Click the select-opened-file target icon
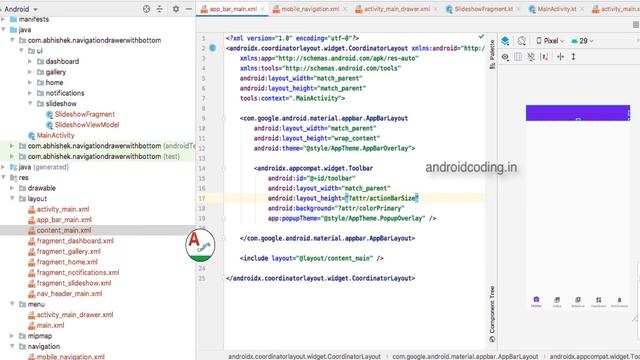The height and width of the screenshot is (360, 640). coord(146,9)
